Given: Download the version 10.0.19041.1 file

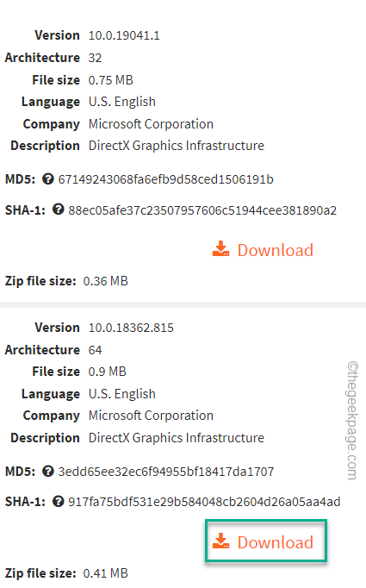Looking at the screenshot, I should point(263,250).
